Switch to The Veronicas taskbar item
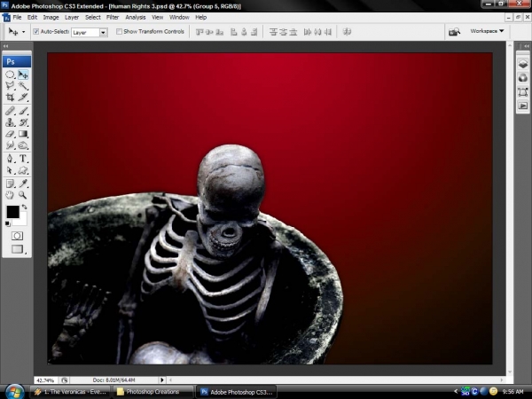Viewport: 532px width, 399px height. 71,392
